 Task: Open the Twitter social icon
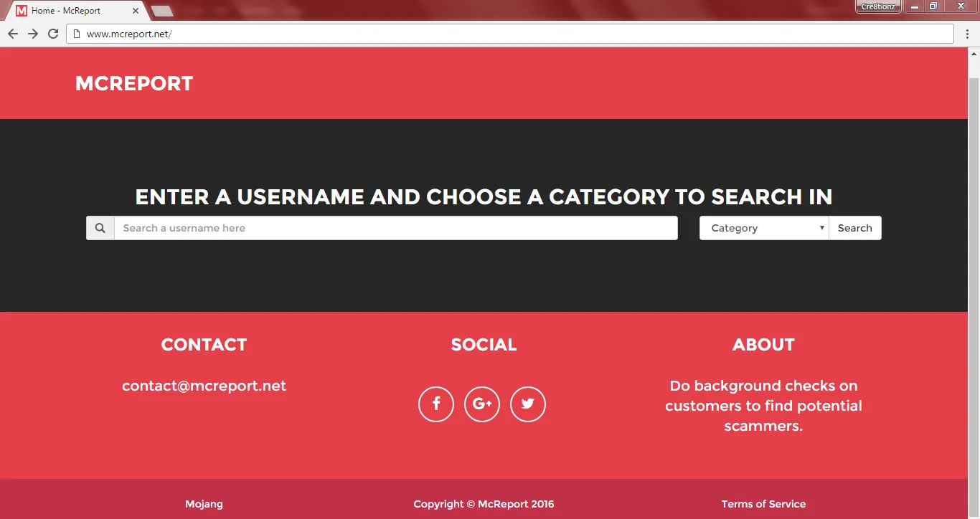[x=528, y=404]
